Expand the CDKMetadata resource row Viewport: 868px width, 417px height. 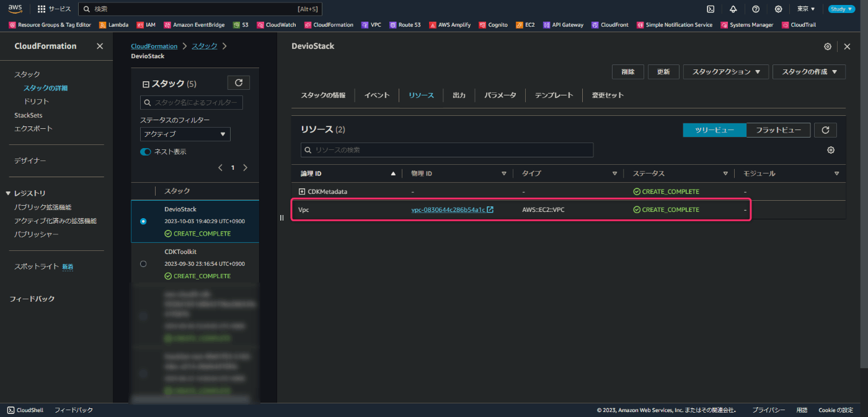click(x=302, y=191)
